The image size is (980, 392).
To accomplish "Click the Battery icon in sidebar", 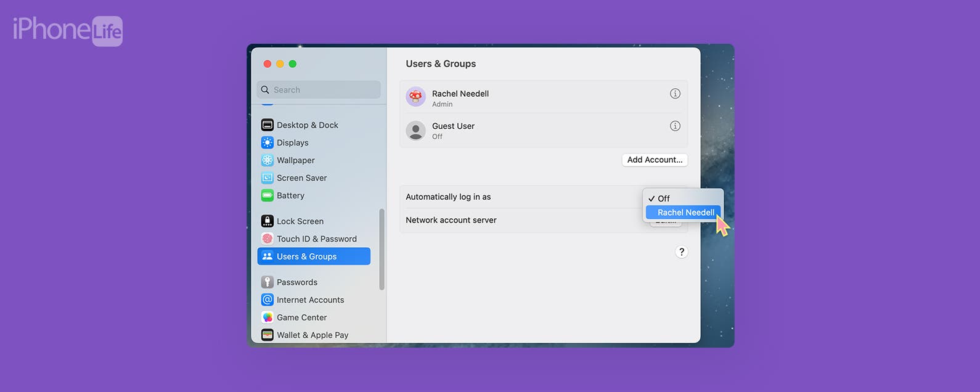I will click(267, 195).
